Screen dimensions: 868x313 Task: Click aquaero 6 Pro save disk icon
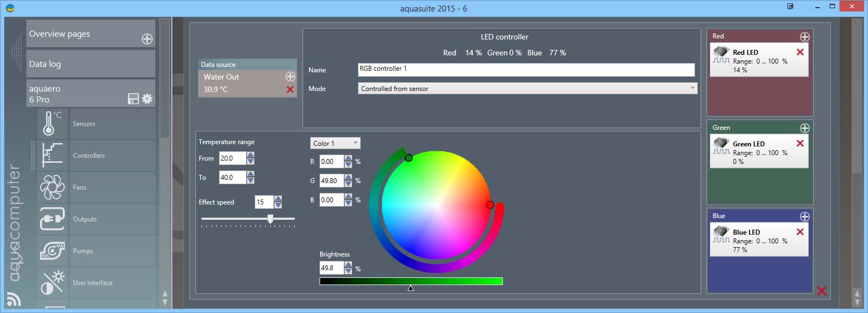pyautogui.click(x=133, y=99)
